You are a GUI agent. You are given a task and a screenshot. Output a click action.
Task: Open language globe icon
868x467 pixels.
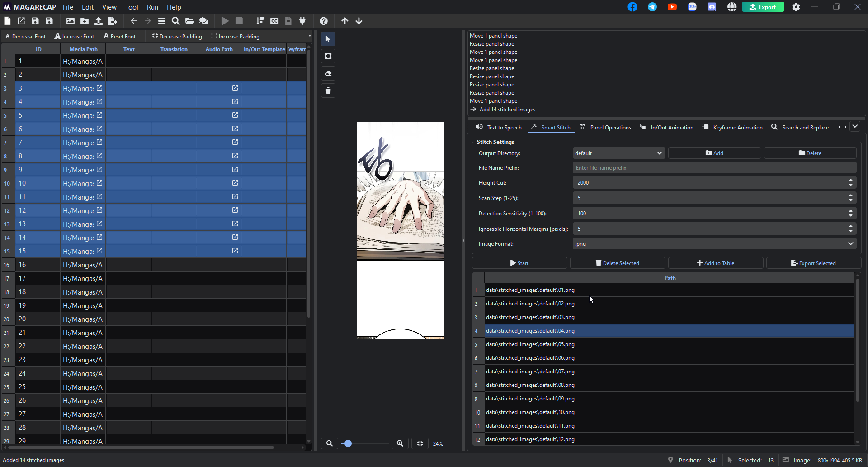click(x=732, y=7)
